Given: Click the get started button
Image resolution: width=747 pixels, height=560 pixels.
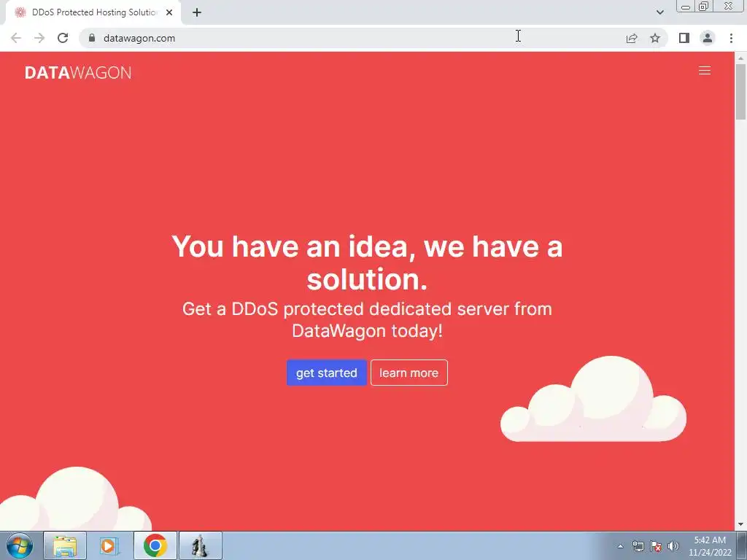Looking at the screenshot, I should [x=326, y=373].
